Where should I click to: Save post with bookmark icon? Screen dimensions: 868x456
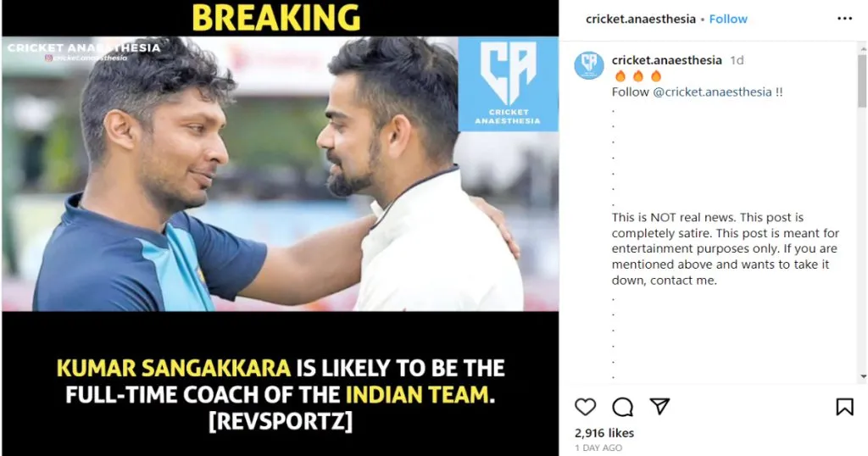pos(844,407)
